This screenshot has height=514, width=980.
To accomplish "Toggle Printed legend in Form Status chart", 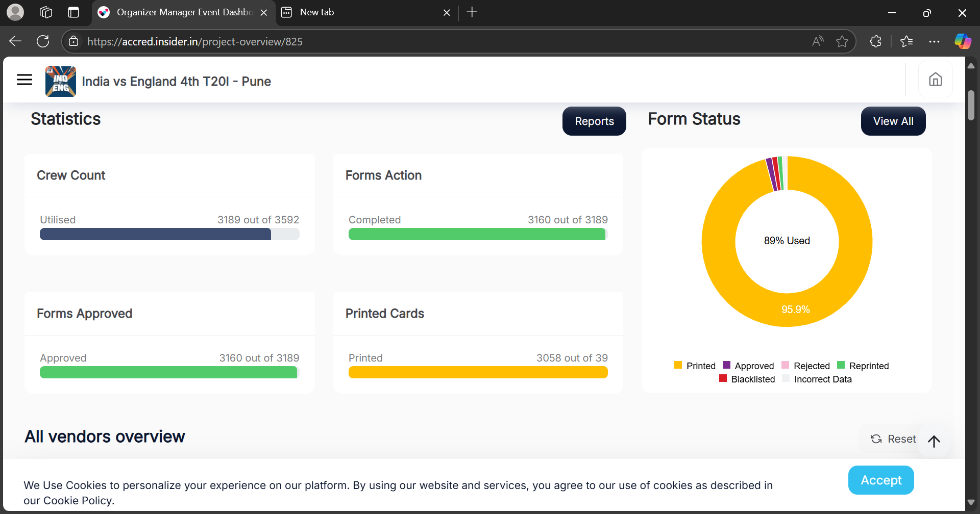I will pyautogui.click(x=695, y=366).
